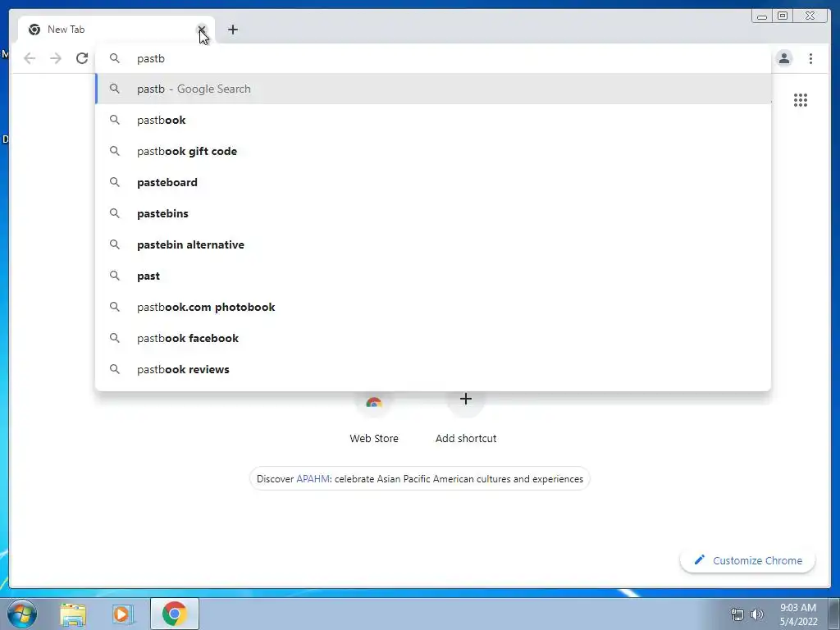Open Windows Explorer from taskbar
The width and height of the screenshot is (840, 630).
(73, 614)
